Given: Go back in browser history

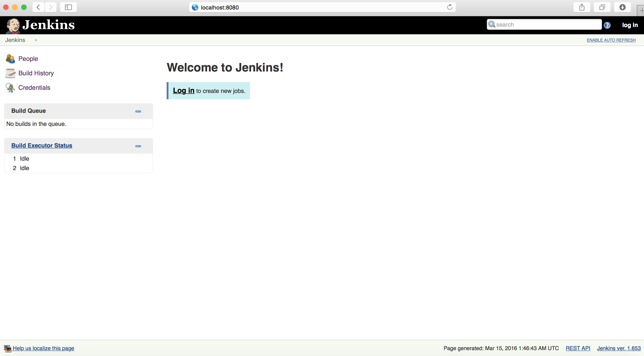Looking at the screenshot, I should [x=38, y=7].
